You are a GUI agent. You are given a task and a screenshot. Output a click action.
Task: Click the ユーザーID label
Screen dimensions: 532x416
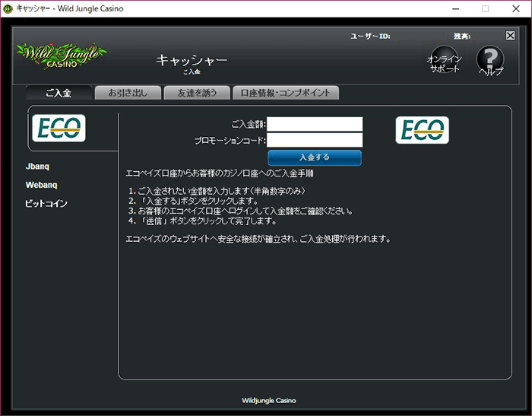pos(370,36)
